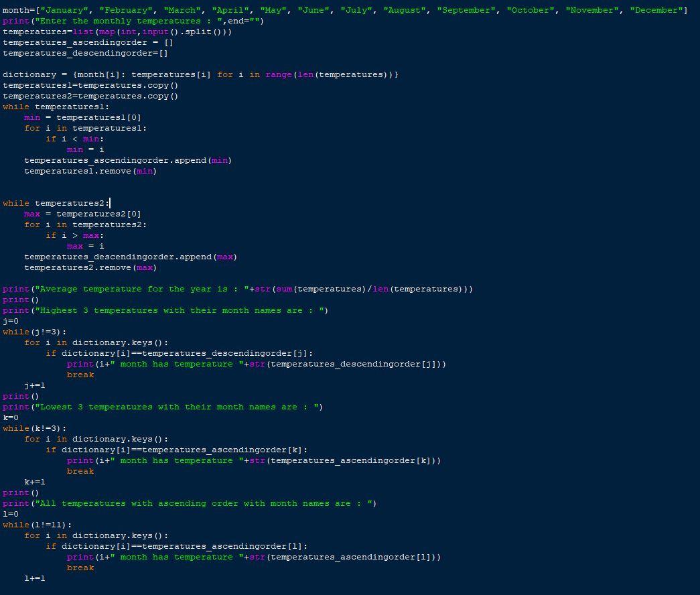Click the "if dictionary[i]==temperatures_descendingorder[j]:" line
This screenshot has height=595, width=700.
(x=179, y=353)
